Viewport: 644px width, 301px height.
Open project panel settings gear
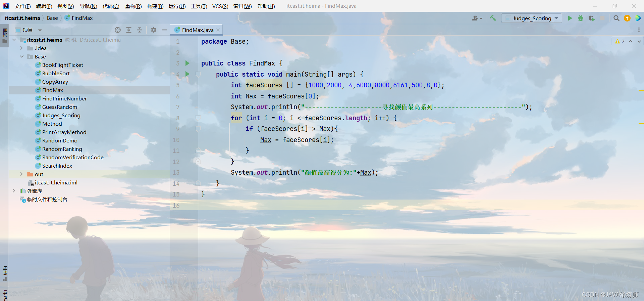tap(154, 30)
